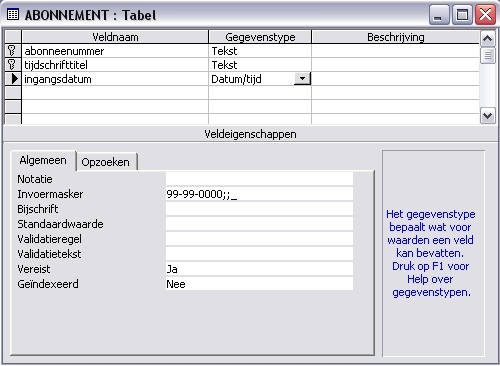Click the vertical scrollbar thumb in field grid
The width and height of the screenshot is (500, 366).
tap(487, 55)
